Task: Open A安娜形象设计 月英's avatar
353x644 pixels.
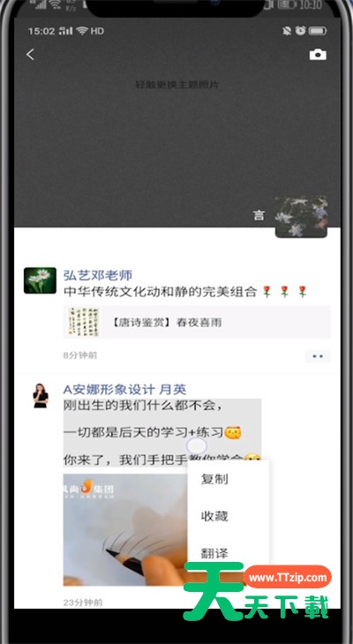Action: [41, 395]
